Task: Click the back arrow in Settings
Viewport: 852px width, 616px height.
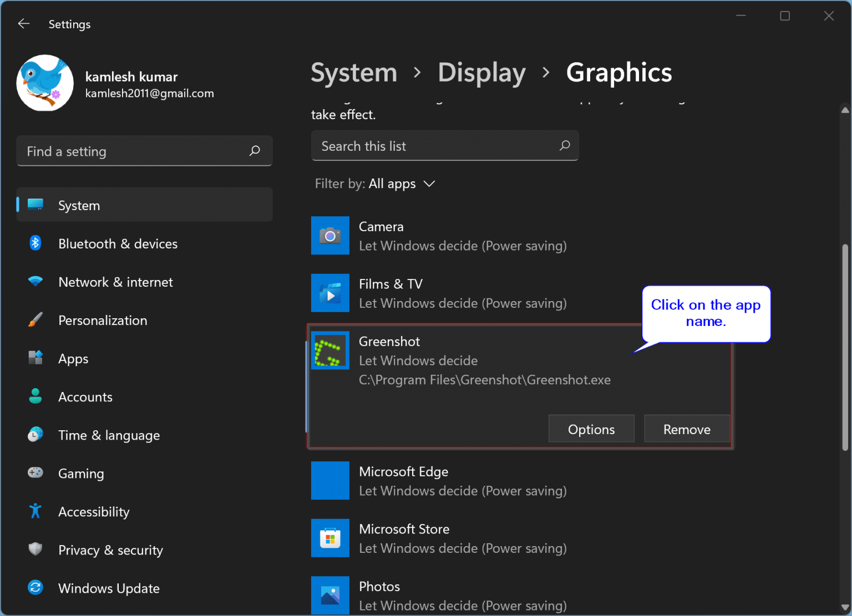Action: (x=23, y=23)
